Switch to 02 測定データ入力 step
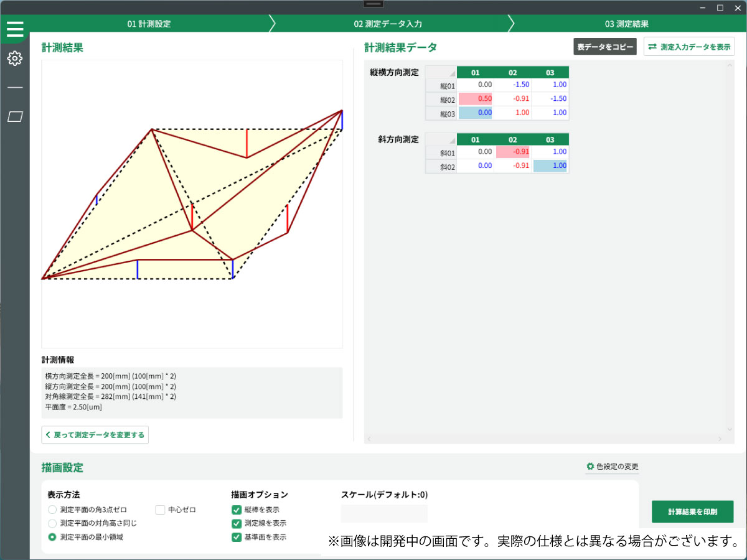747x560 pixels. (388, 24)
